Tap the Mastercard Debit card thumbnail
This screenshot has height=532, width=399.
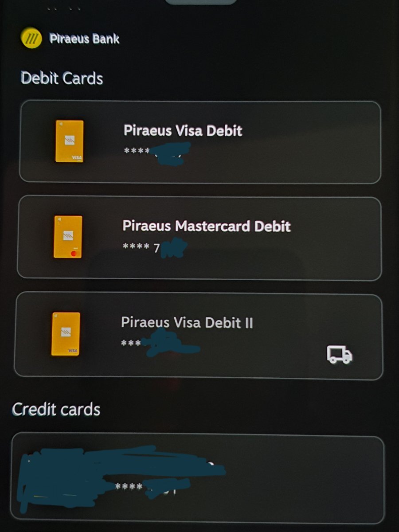[68, 237]
